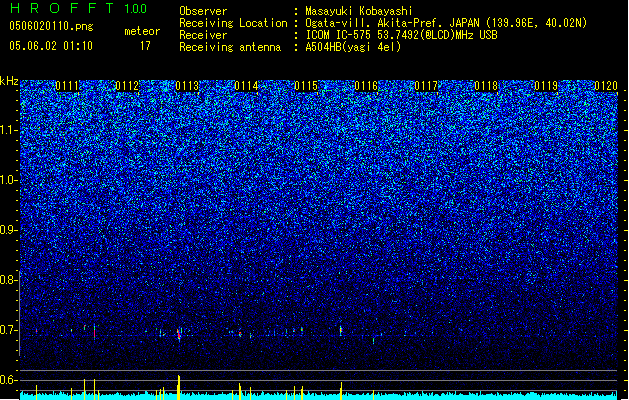
Task: Click the brightest meteor echo under 0113
Action: coord(179,334)
